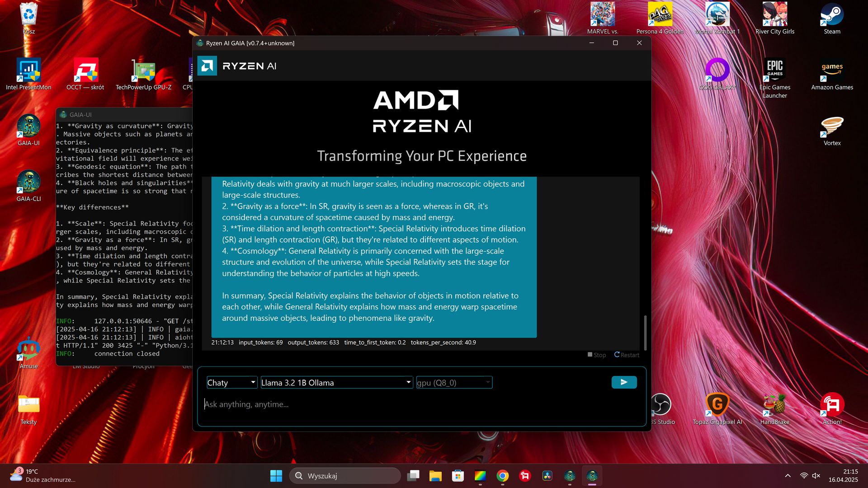Viewport: 868px width, 488px height.
Task: Click the Ask anything prompt field
Action: tap(421, 404)
